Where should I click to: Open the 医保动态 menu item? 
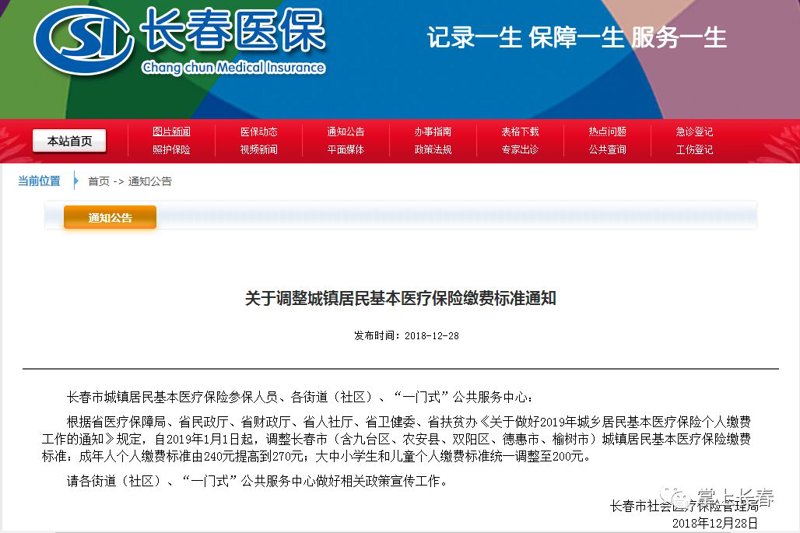259,132
